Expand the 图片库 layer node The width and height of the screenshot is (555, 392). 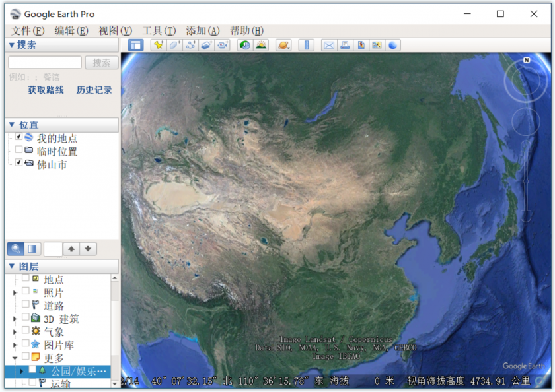tap(15, 345)
